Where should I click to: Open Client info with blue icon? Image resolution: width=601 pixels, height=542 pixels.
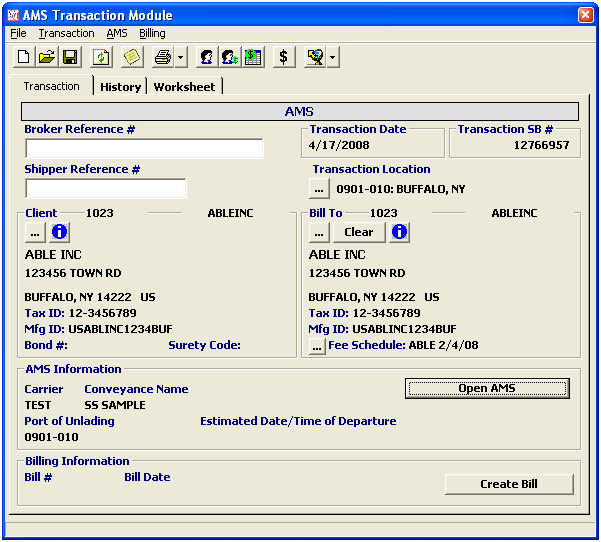(59, 232)
